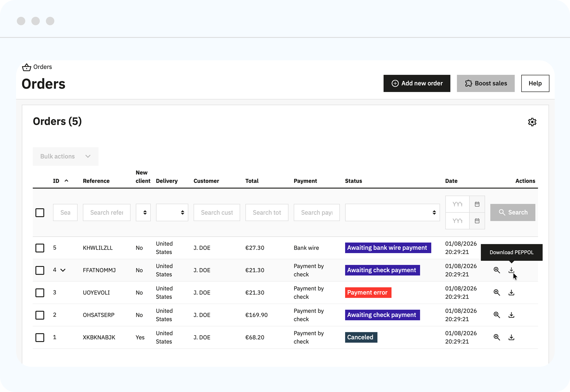Click the Download PEPPOL icon for order 4
Screen dimensions: 570x392
coord(511,270)
